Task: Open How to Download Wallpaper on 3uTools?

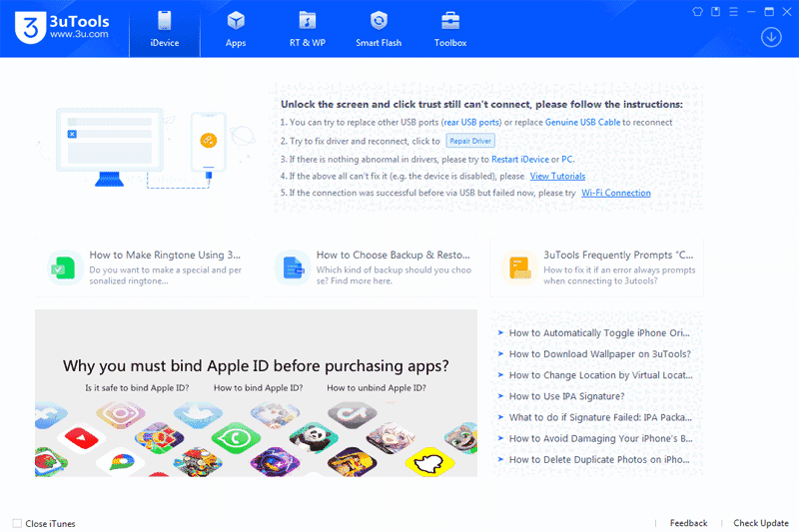Action: click(x=600, y=353)
